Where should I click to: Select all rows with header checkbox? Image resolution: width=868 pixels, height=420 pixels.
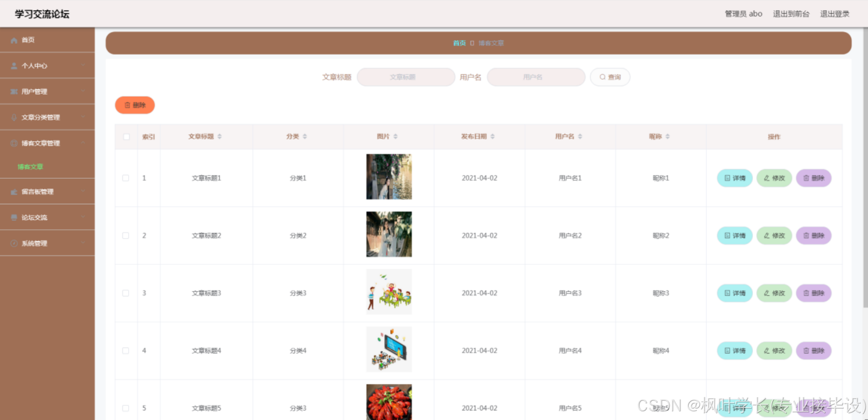point(126,137)
